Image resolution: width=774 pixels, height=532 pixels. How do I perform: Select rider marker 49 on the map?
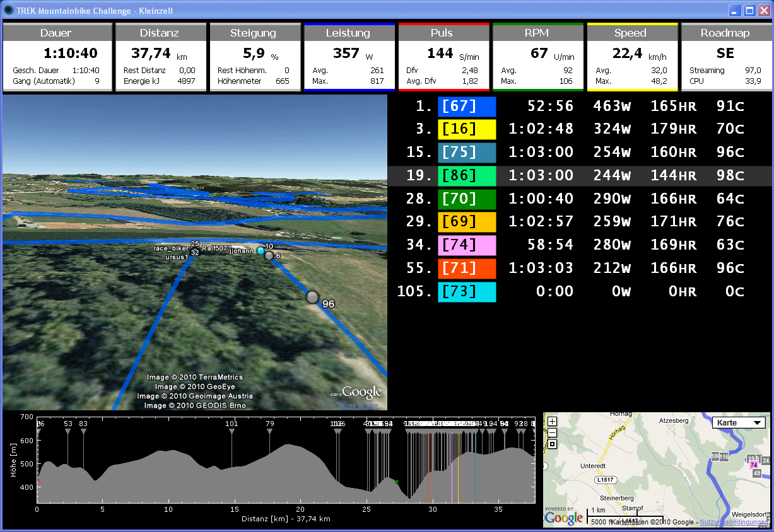[x=756, y=472]
